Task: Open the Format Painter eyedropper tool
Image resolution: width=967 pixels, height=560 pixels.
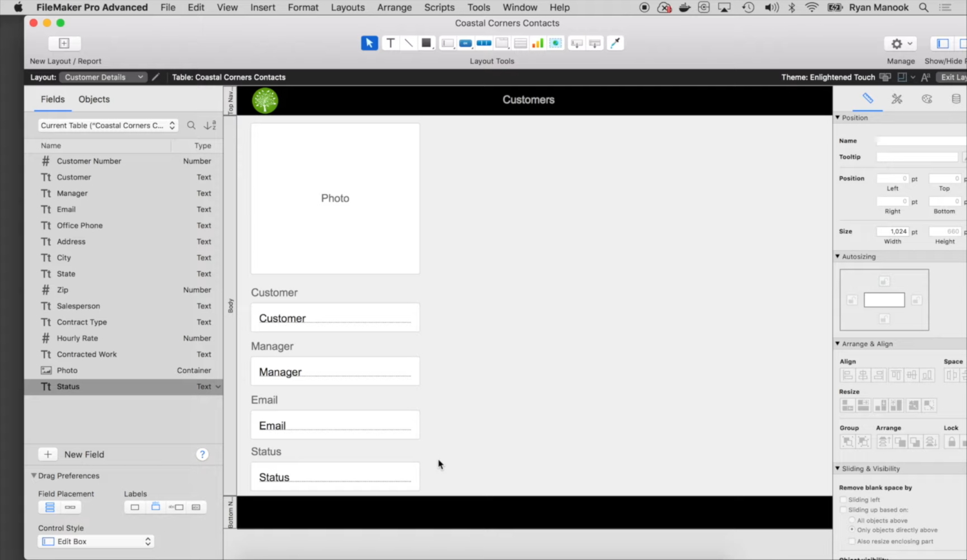Action: click(615, 43)
